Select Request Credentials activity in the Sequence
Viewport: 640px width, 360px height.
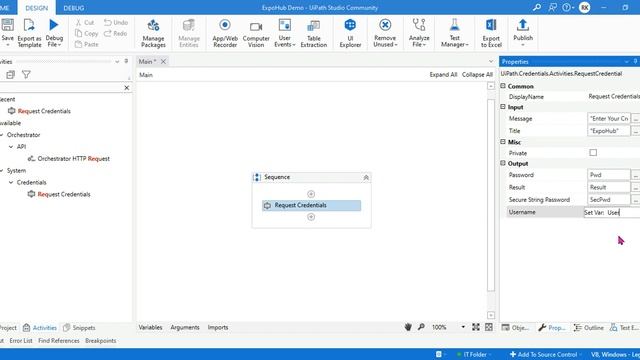311,205
